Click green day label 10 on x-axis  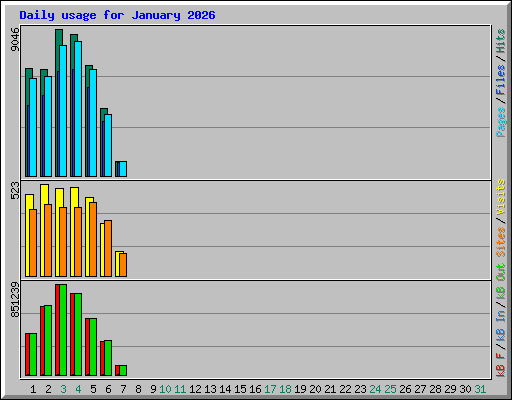click(165, 389)
